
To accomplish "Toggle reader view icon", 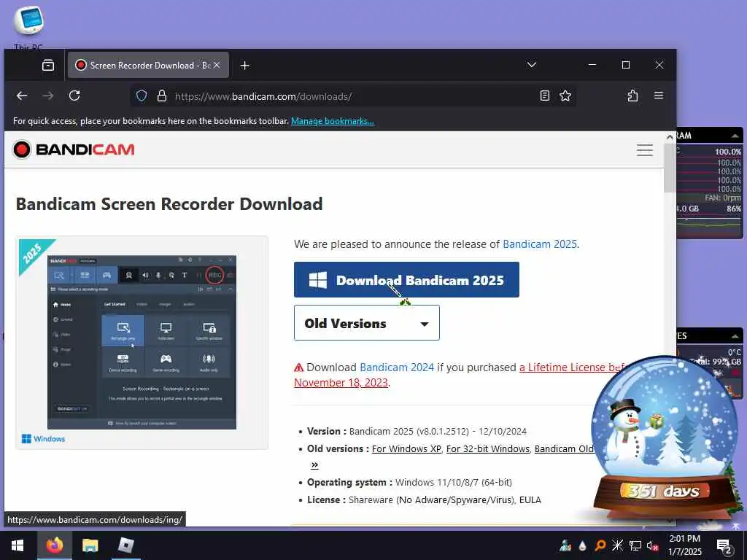I will tap(544, 96).
